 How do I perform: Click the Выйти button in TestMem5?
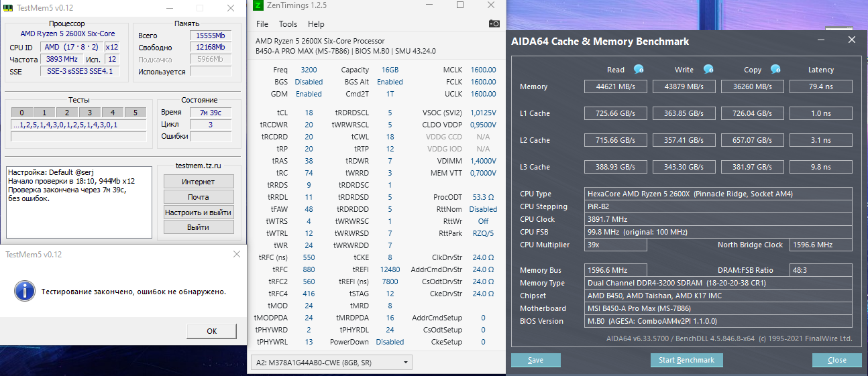pos(199,228)
